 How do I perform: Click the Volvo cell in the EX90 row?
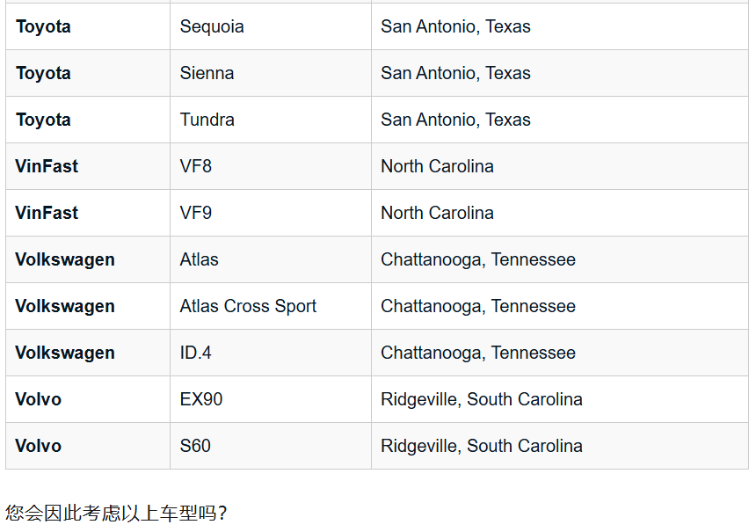tap(38, 399)
